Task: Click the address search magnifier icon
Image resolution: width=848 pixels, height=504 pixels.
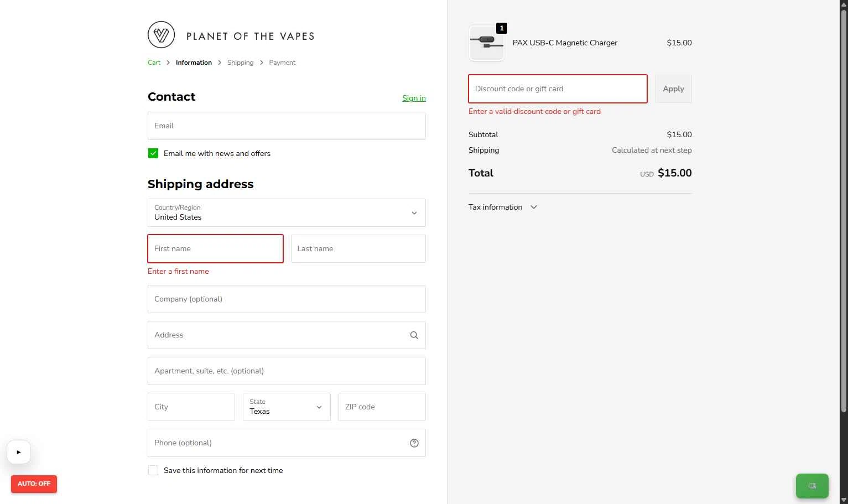Action: coord(414,335)
